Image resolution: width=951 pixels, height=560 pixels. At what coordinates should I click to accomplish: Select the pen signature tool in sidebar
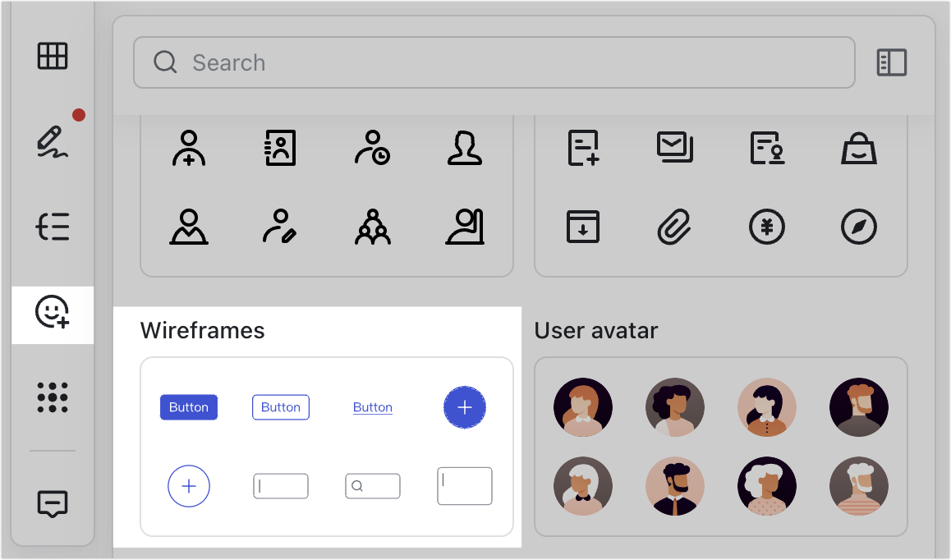[53, 140]
